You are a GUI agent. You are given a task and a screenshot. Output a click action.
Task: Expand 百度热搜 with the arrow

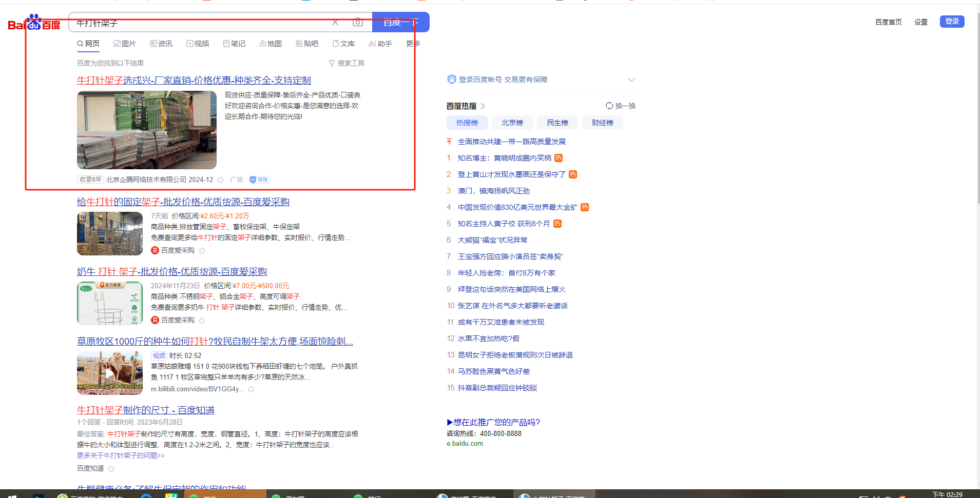(x=483, y=106)
